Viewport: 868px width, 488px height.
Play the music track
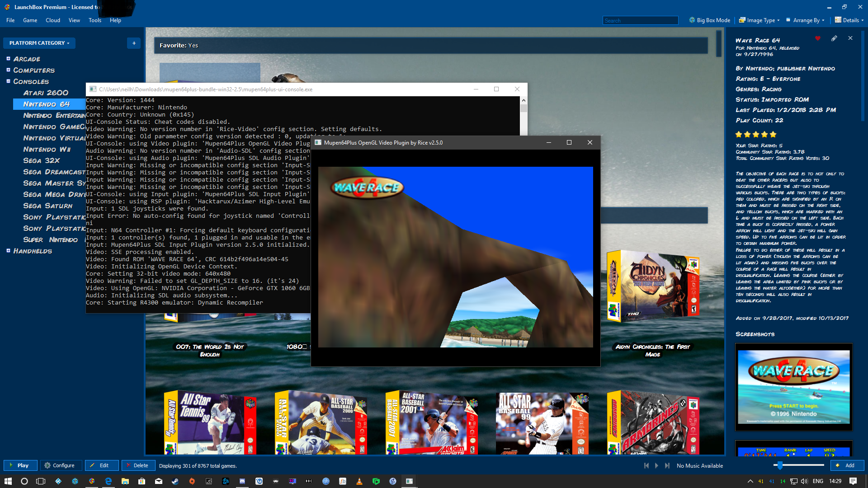coord(656,465)
